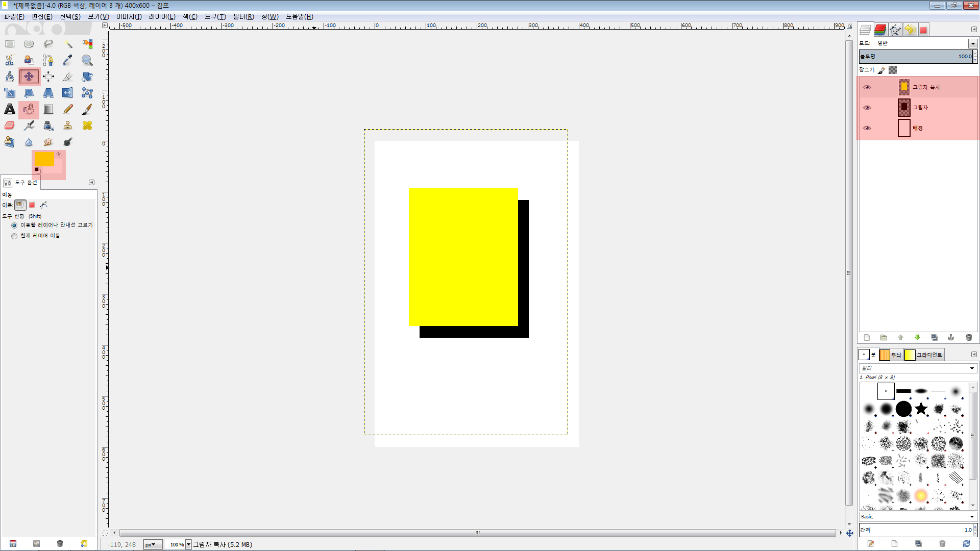Switch to the 그라디언트 tab
The width and height of the screenshot is (980, 551).
click(924, 355)
